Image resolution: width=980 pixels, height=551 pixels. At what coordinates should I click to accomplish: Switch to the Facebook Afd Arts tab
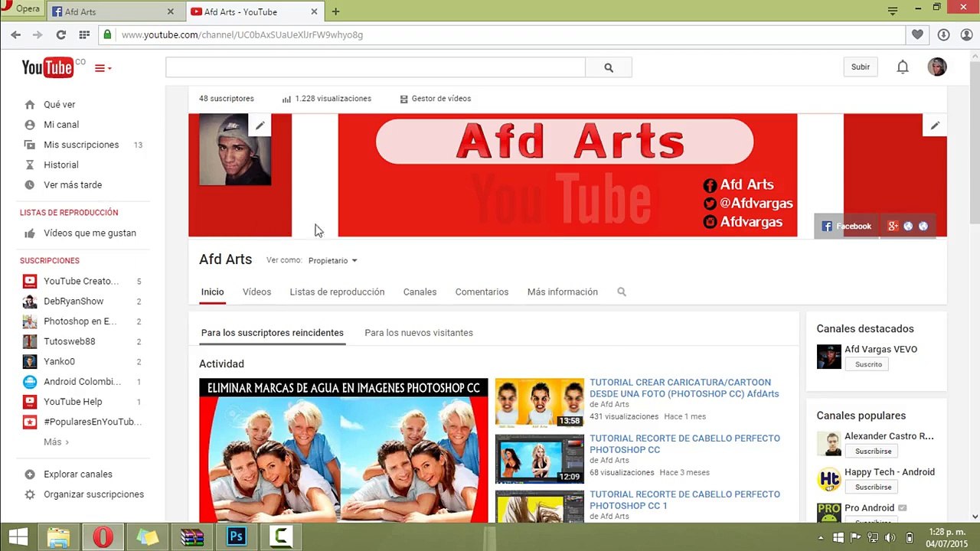(113, 11)
